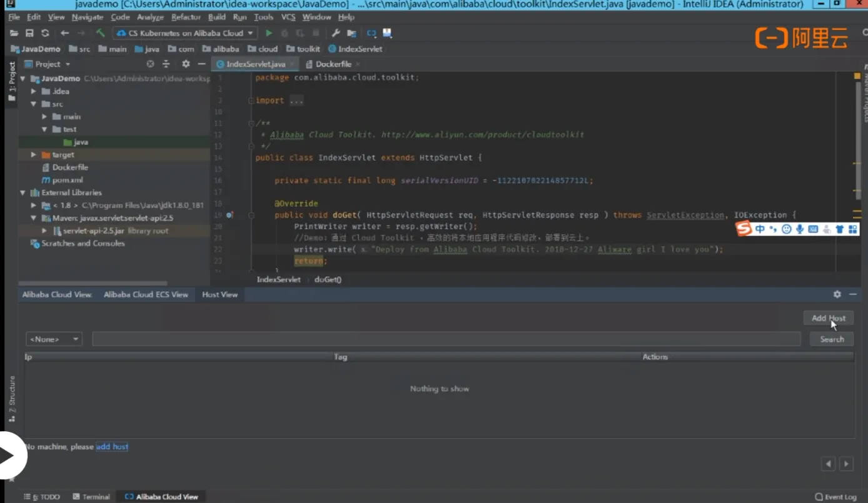868x503 pixels.
Task: Click the 'add host' link
Action: point(112,447)
